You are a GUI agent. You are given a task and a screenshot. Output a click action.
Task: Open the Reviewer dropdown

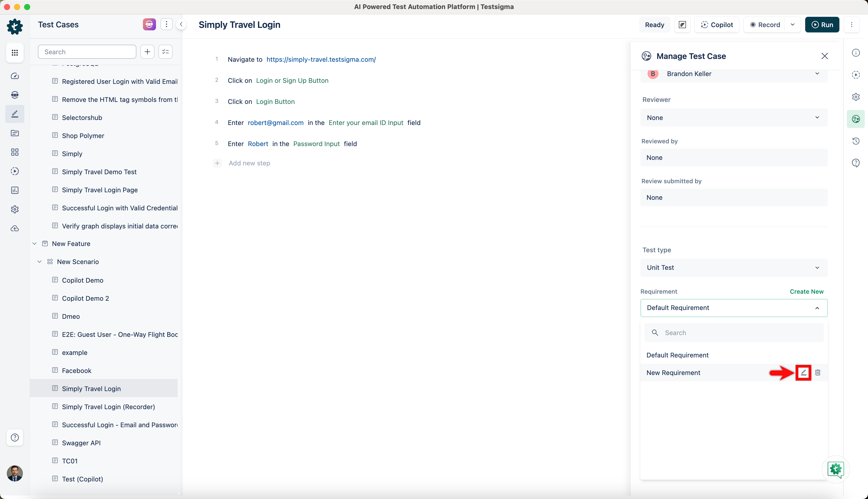734,117
